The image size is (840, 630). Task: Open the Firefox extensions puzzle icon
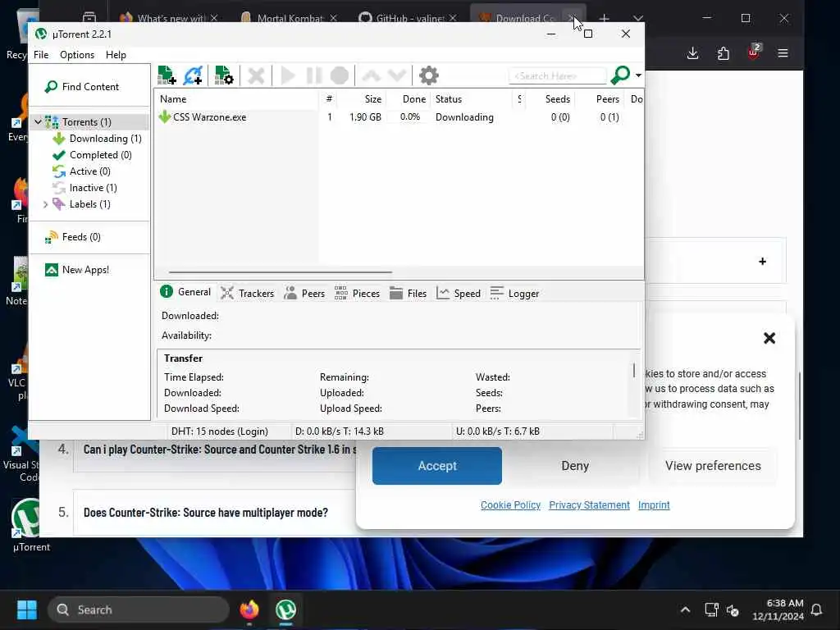click(x=724, y=53)
